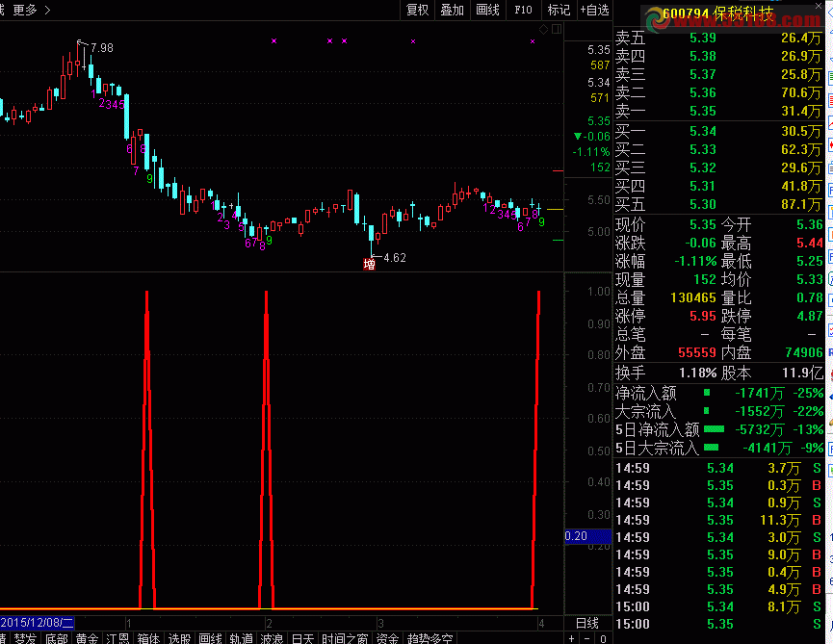Switch to the 趋势多空 indicator tab
The height and width of the screenshot is (644, 833).
coord(430,638)
